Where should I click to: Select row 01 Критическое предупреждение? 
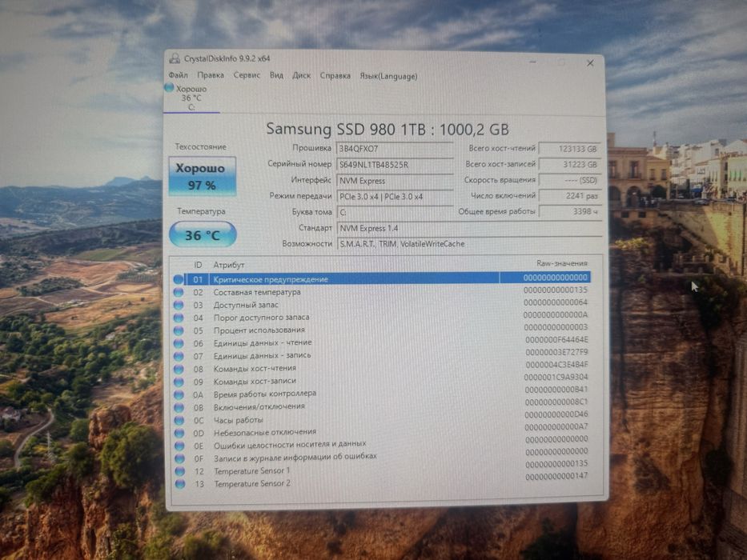[381, 278]
